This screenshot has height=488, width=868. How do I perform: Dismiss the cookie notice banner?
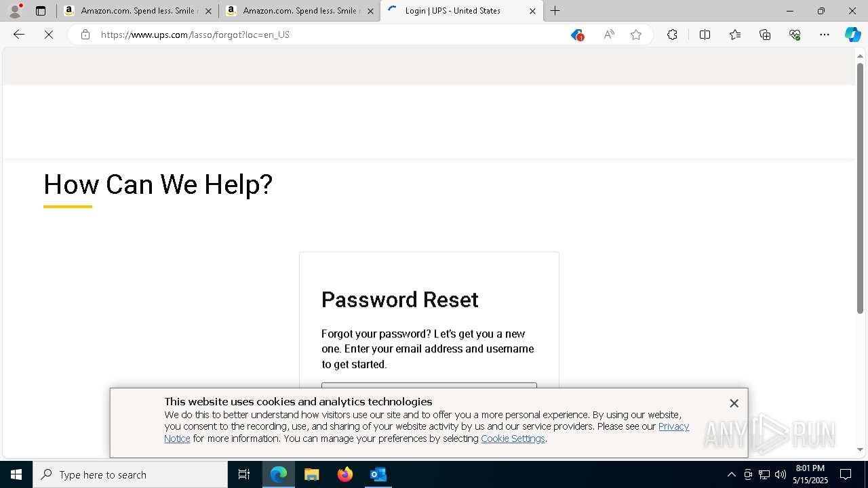tap(734, 403)
